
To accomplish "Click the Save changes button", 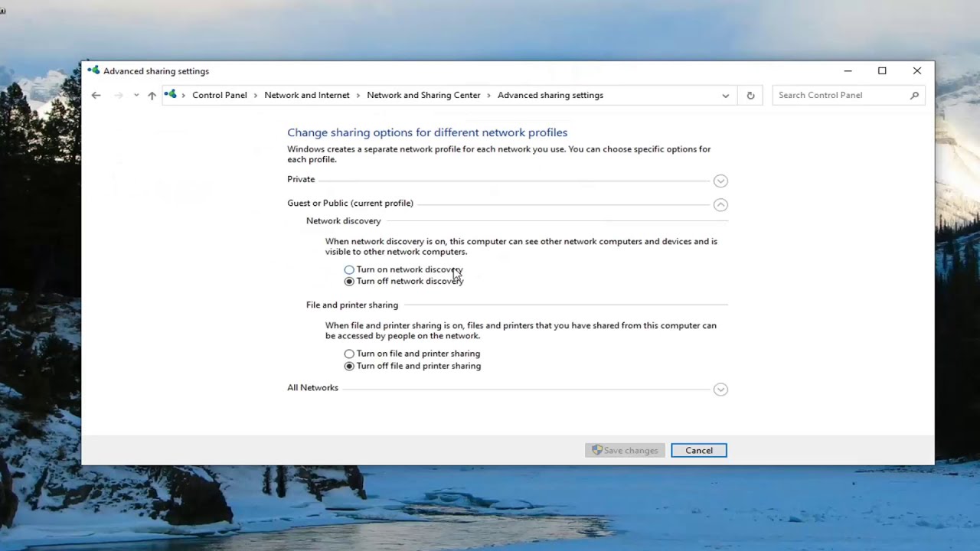I will tap(626, 450).
